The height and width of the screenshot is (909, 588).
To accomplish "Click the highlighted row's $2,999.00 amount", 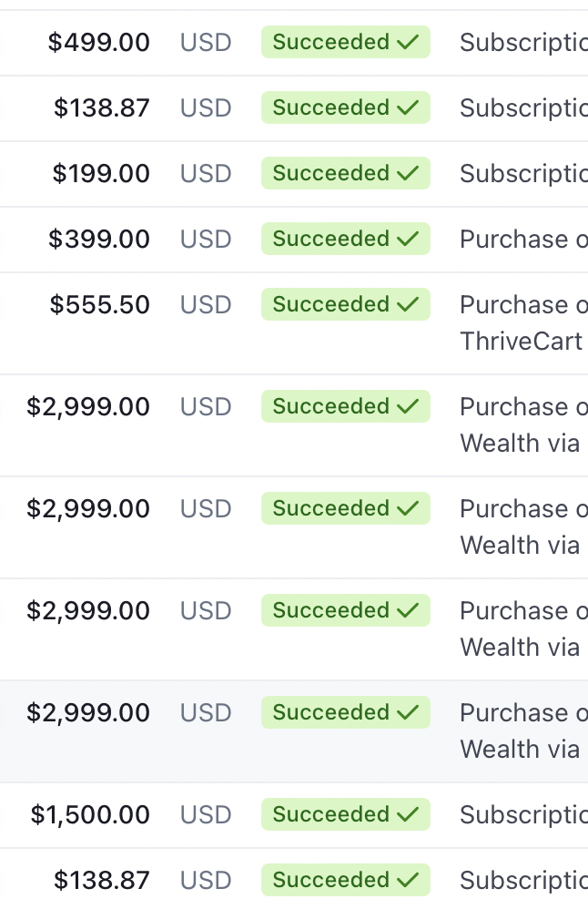I will click(x=88, y=712).
